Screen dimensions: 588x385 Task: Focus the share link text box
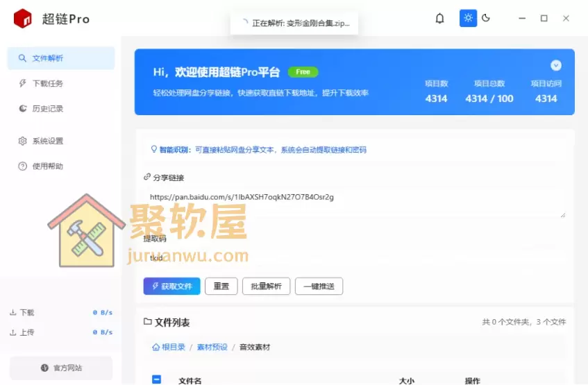pos(355,203)
